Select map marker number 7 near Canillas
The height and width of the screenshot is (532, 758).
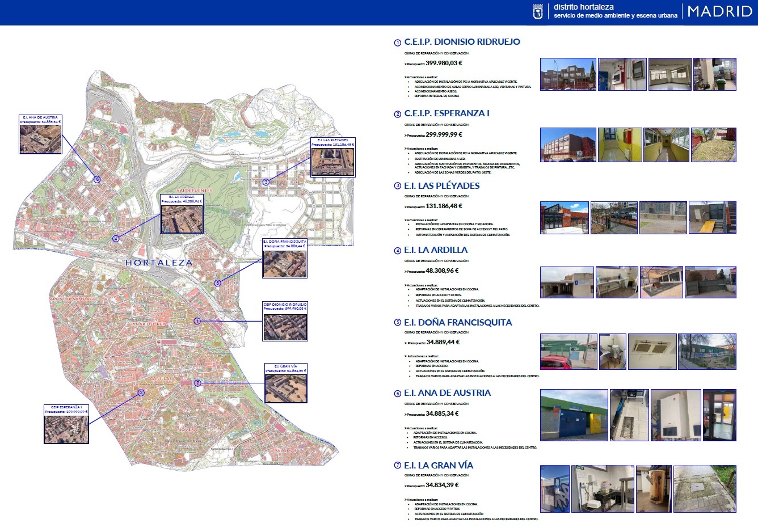pyautogui.click(x=197, y=383)
